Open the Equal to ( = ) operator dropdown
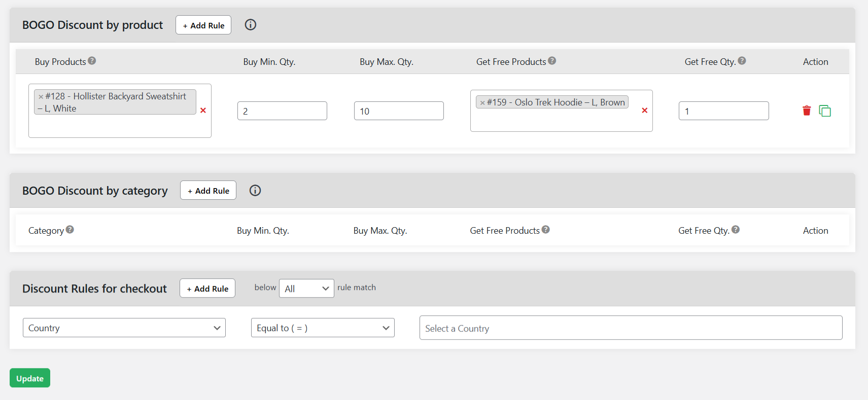This screenshot has width=868, height=400. pyautogui.click(x=323, y=328)
